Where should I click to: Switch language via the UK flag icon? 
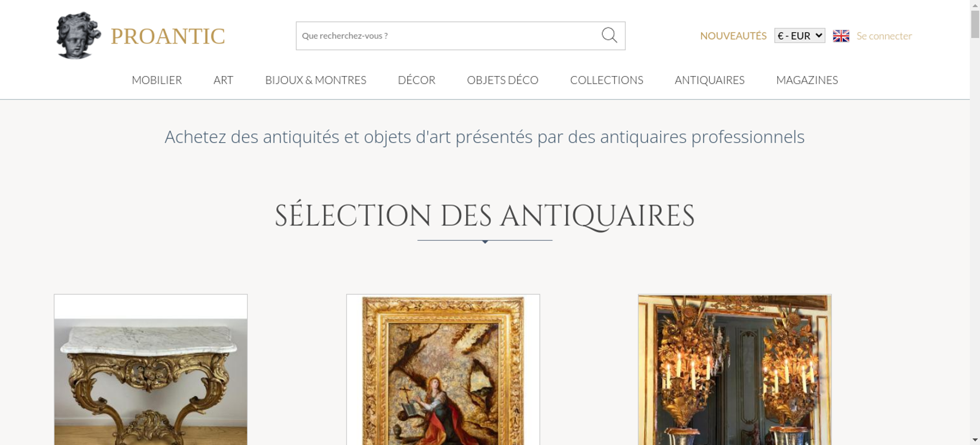click(841, 36)
